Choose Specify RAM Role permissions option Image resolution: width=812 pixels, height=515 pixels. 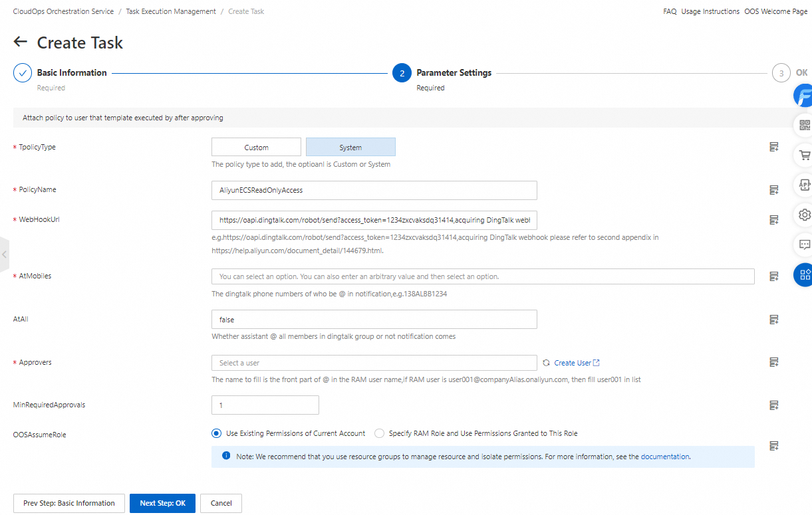tap(379, 433)
